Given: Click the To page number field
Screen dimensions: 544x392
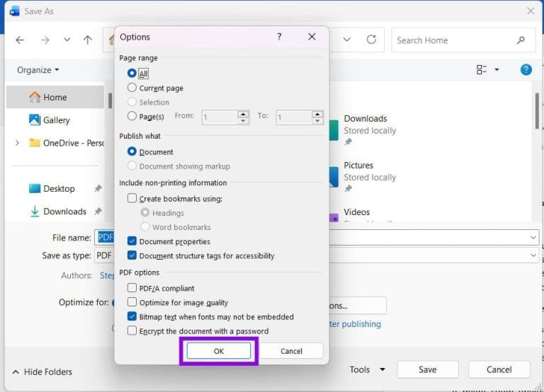Looking at the screenshot, I should click(x=294, y=117).
